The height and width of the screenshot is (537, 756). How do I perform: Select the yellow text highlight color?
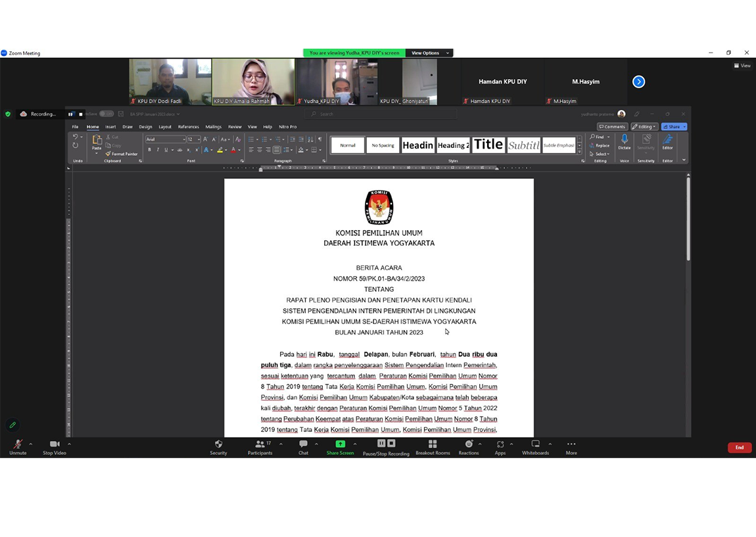pos(220,150)
